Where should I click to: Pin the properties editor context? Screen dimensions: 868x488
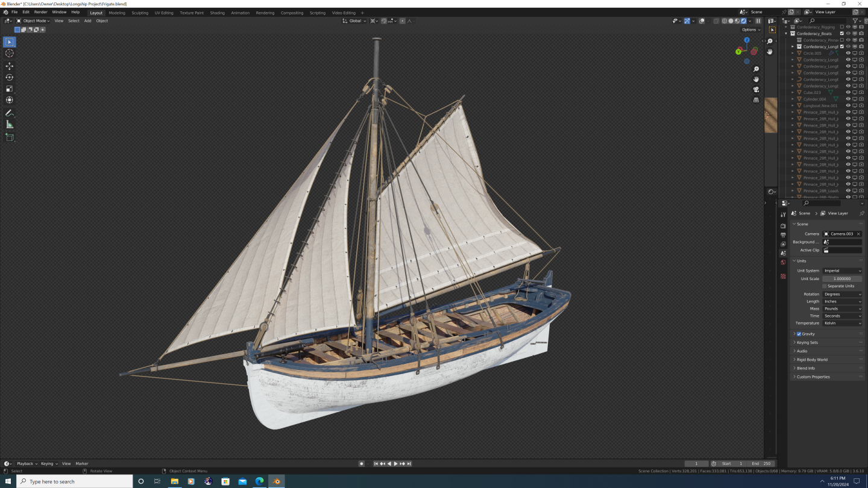point(861,213)
